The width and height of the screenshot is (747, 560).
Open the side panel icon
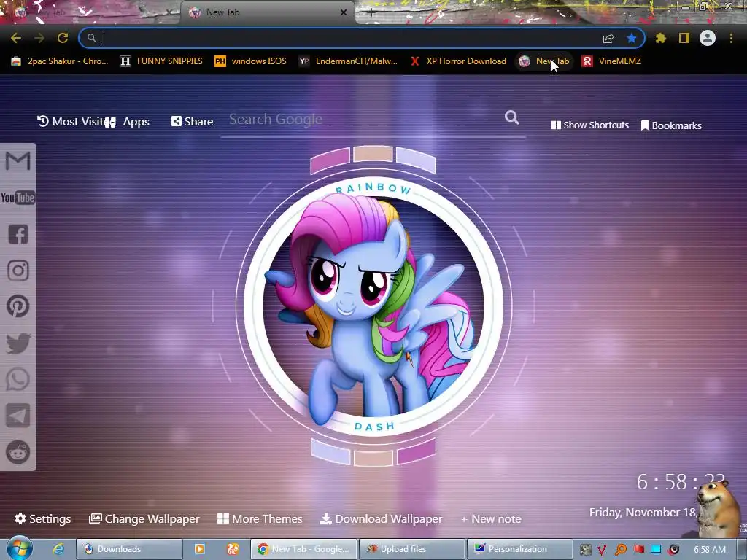[x=684, y=38]
